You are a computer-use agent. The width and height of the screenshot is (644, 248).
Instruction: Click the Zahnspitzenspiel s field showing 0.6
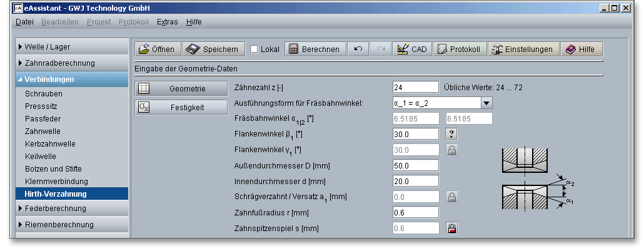tap(416, 228)
